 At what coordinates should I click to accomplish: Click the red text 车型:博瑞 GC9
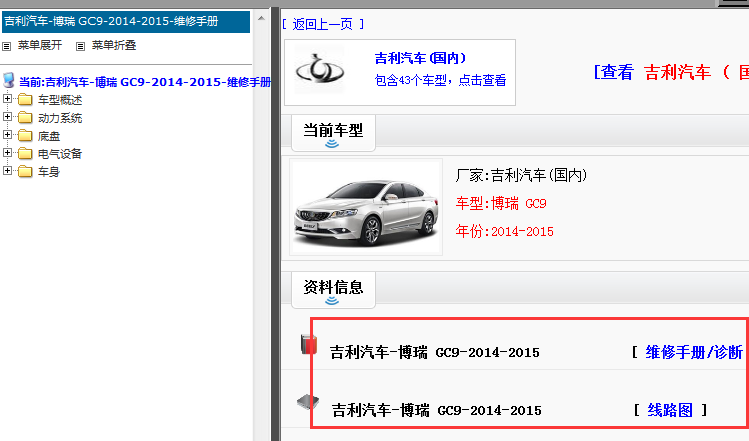[x=501, y=204]
